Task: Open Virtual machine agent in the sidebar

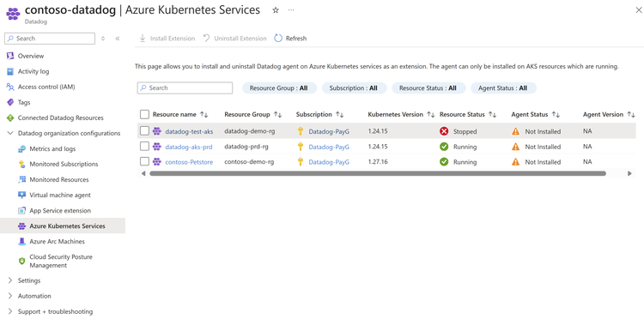Action: point(60,196)
